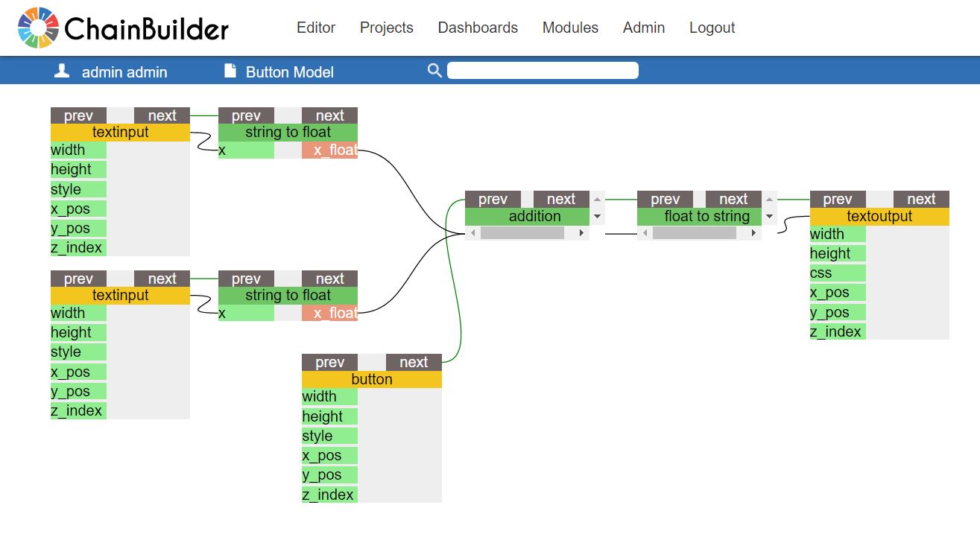Screen dimensions: 980x540
Task: Go to the Dashboards page
Action: click(x=478, y=28)
